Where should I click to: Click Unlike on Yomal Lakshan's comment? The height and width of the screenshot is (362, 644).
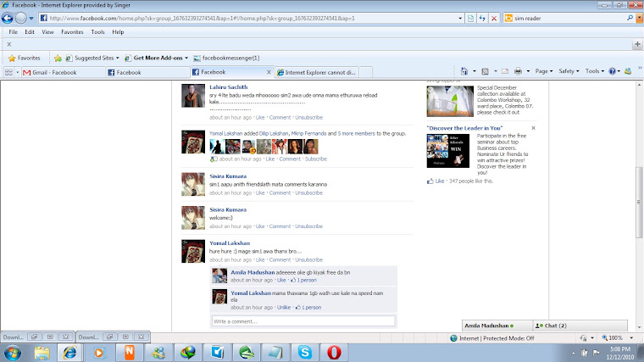pyautogui.click(x=284, y=308)
